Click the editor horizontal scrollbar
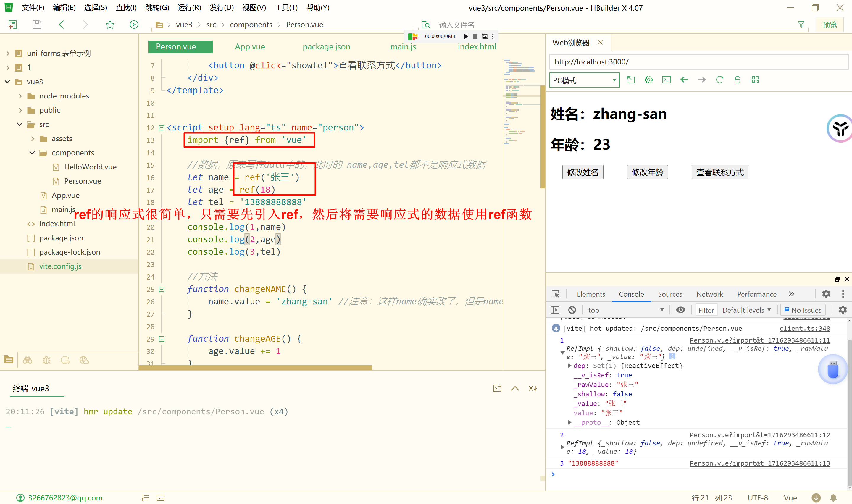Image resolution: width=852 pixels, height=504 pixels. point(255,367)
